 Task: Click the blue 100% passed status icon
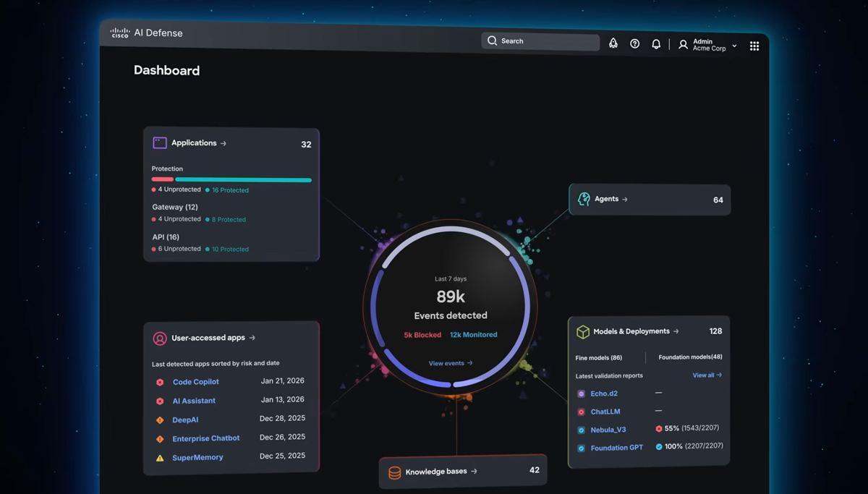coord(659,447)
